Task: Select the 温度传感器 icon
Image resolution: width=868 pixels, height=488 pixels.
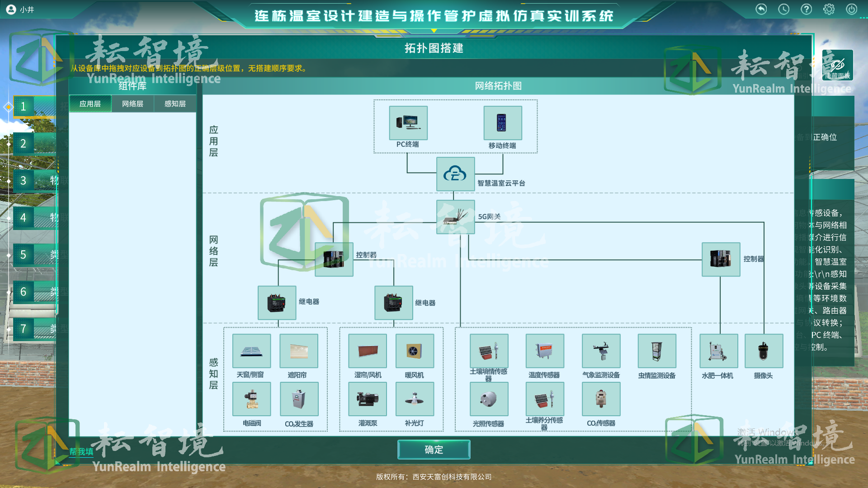Action: tap(545, 351)
